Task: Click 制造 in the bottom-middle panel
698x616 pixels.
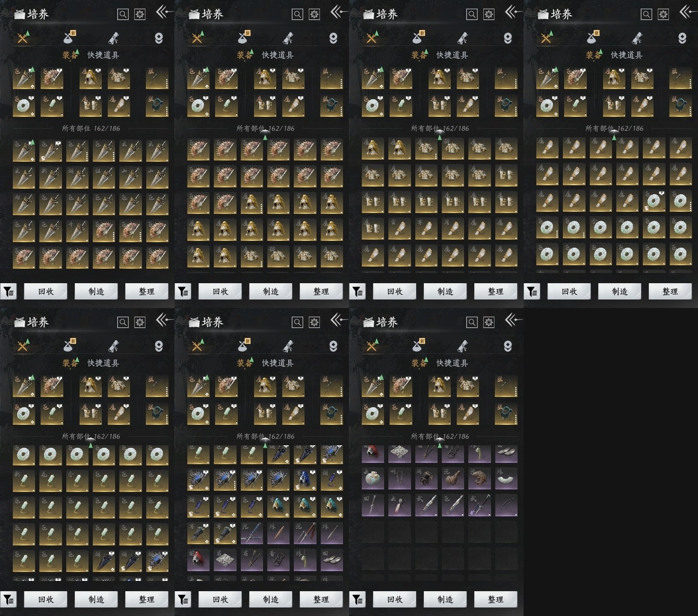Action: point(271,600)
